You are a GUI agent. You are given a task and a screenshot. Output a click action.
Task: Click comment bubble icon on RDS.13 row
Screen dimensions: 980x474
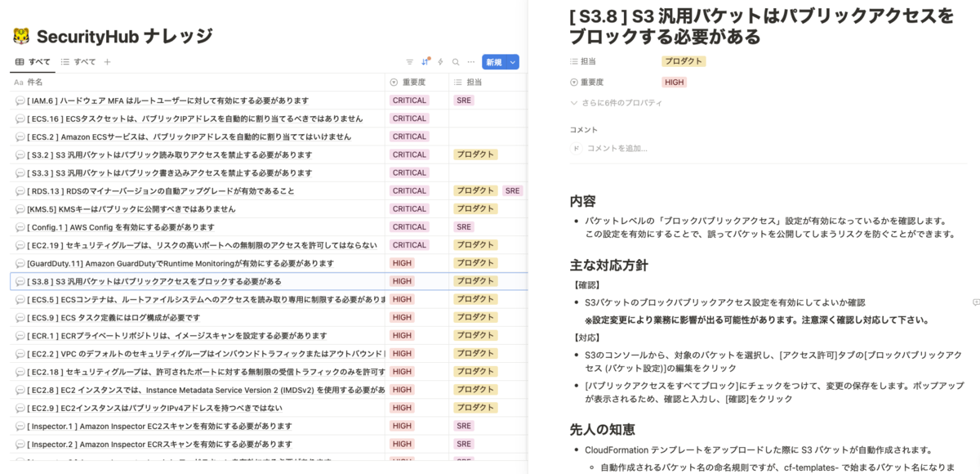point(20,190)
